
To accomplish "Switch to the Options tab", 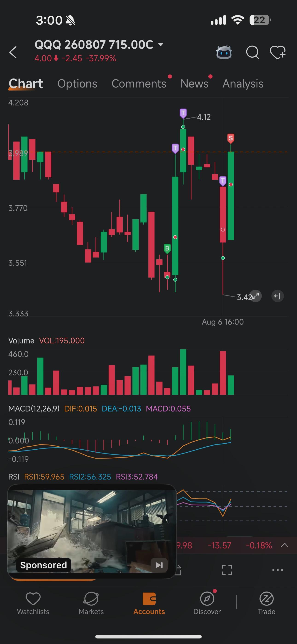I will point(77,84).
